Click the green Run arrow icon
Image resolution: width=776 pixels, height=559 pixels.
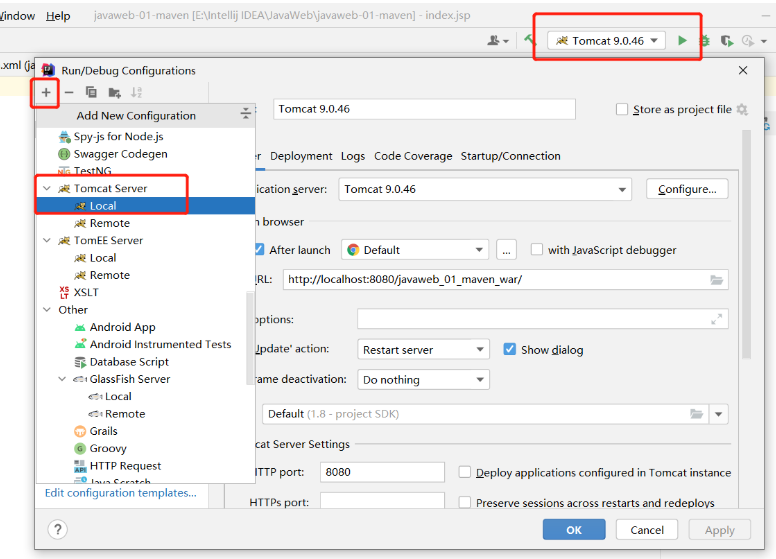point(682,41)
